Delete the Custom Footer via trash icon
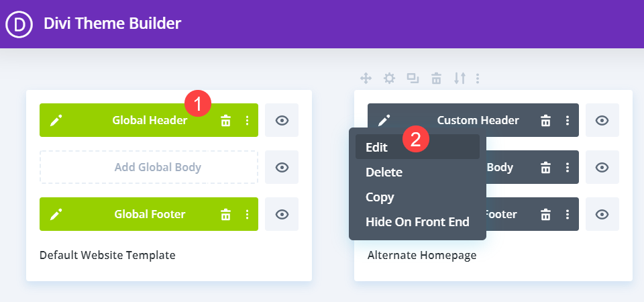Screen dimensions: 644x302 click(545, 214)
